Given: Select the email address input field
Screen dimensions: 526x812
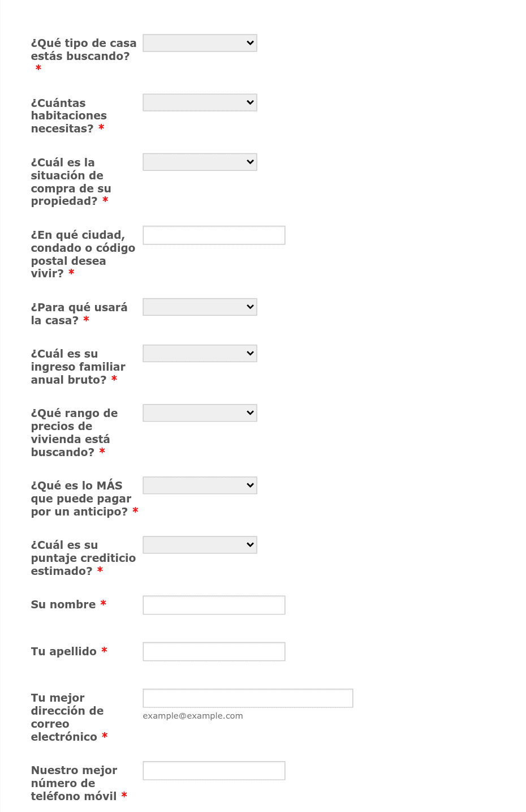Looking at the screenshot, I should pyautogui.click(x=248, y=698).
